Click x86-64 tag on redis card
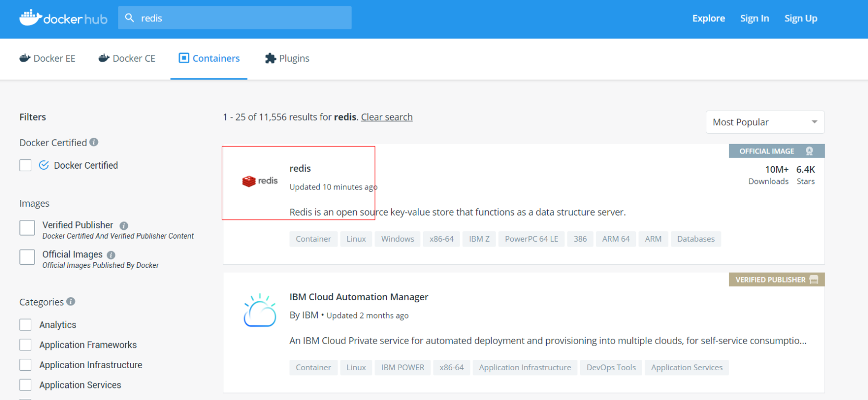This screenshot has height=400, width=868. tap(441, 239)
